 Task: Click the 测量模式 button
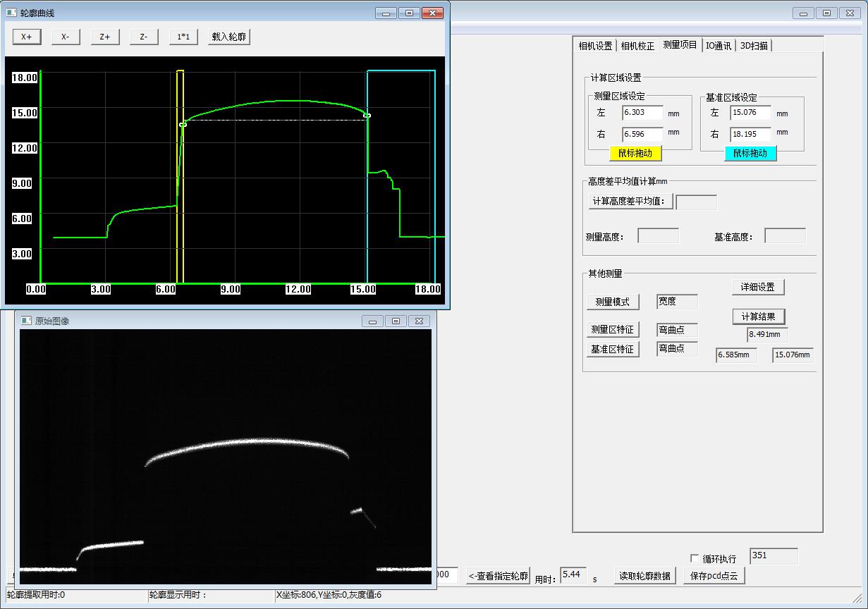tap(612, 302)
